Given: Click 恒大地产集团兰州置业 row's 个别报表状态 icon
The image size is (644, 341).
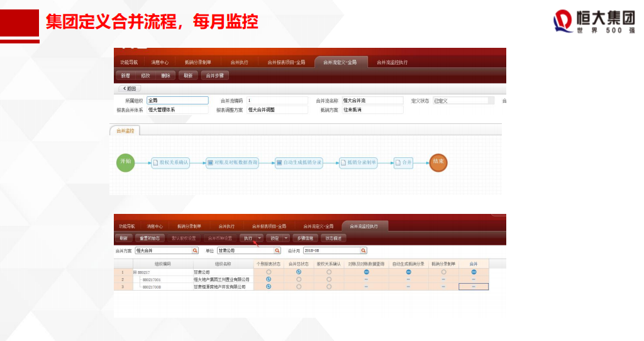Looking at the screenshot, I should pyautogui.click(x=269, y=279).
